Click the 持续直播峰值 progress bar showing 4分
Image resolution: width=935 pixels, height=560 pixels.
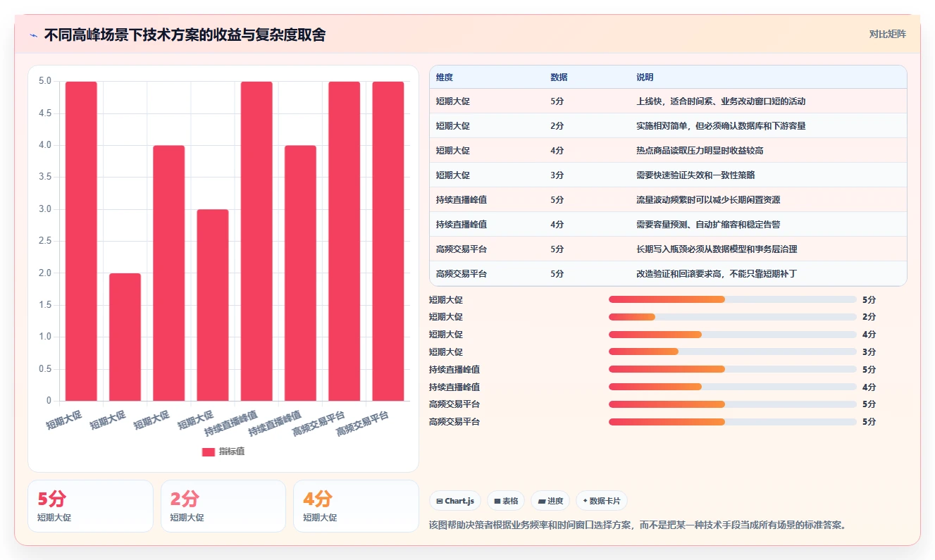[733, 387]
